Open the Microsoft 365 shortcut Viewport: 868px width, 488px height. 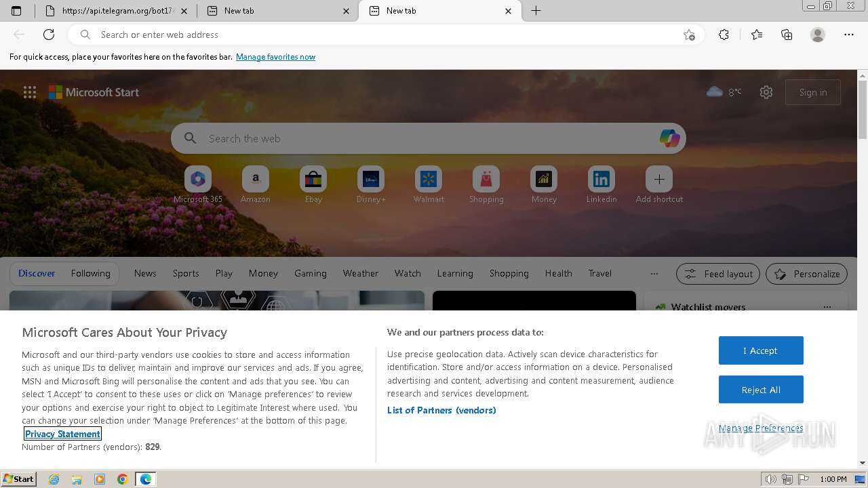(198, 184)
